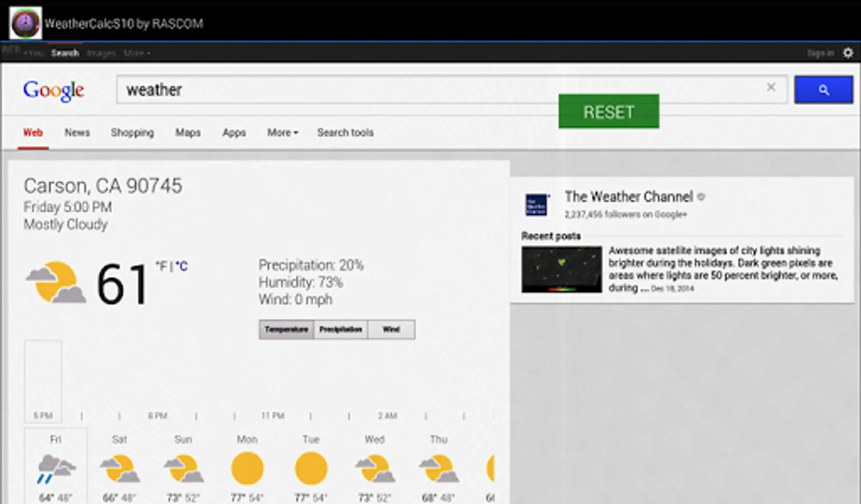
Task: Click the Mon day label
Action: click(x=247, y=440)
